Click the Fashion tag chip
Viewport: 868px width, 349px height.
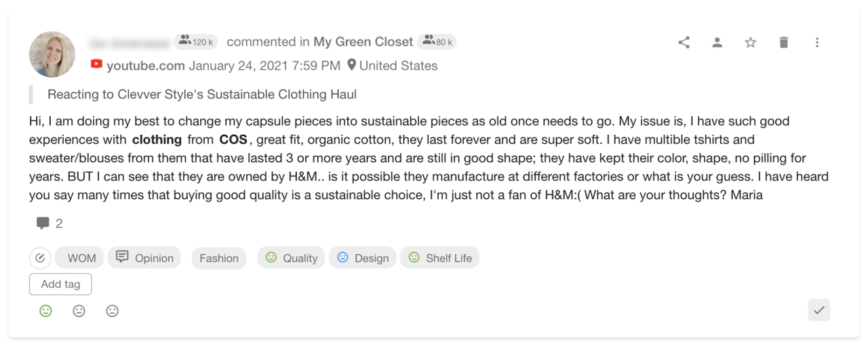219,258
